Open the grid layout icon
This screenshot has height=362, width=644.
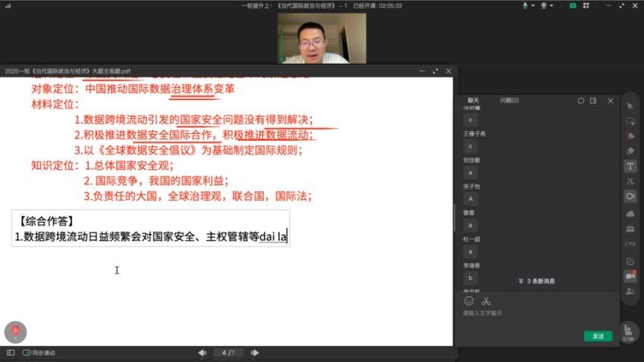pos(586,6)
